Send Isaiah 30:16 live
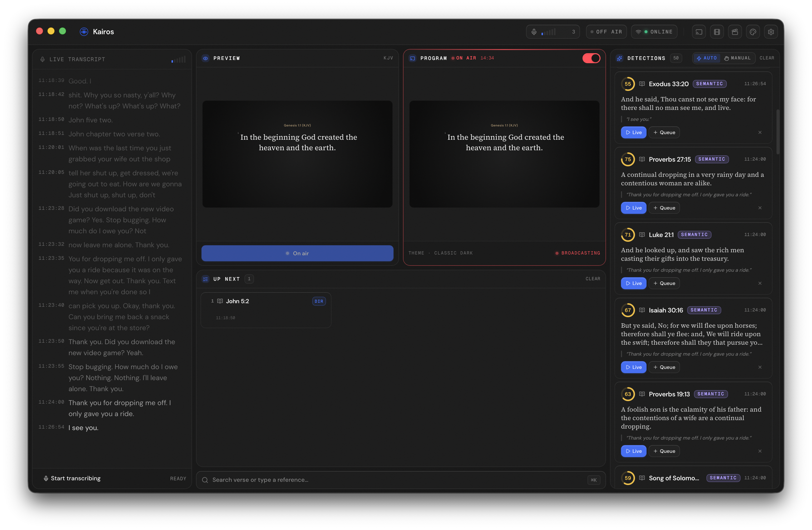The image size is (812, 530). pyautogui.click(x=633, y=367)
